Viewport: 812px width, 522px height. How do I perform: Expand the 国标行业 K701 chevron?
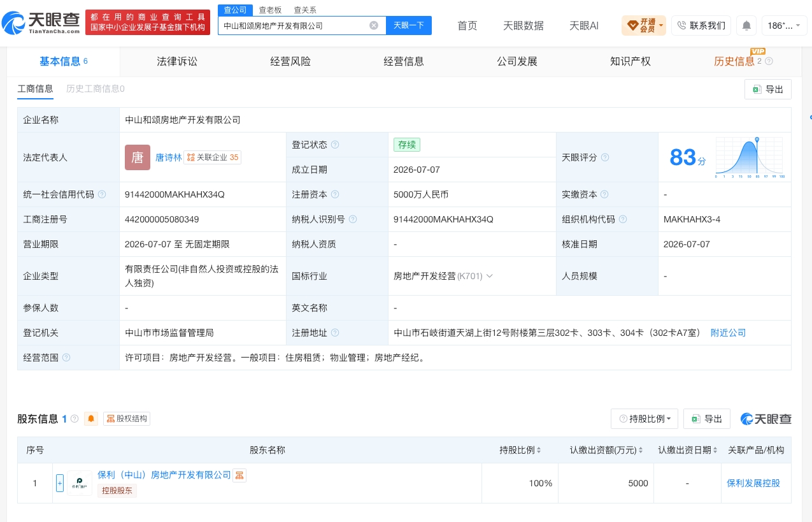(490, 276)
